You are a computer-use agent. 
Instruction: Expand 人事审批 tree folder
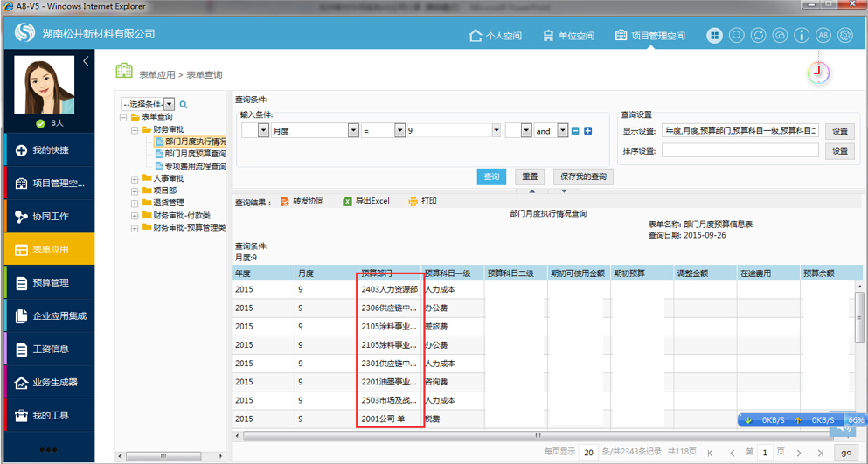pos(135,179)
